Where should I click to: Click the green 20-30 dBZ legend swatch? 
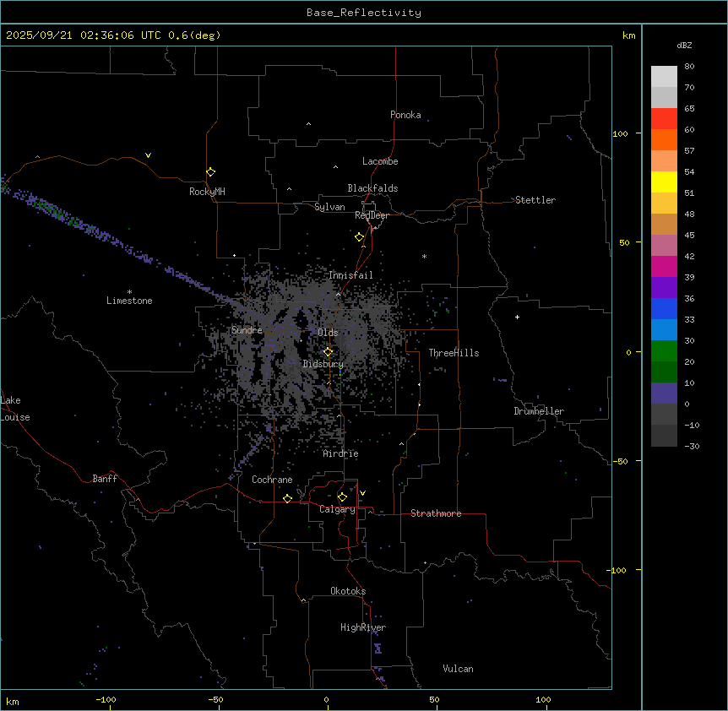pyautogui.click(x=664, y=350)
